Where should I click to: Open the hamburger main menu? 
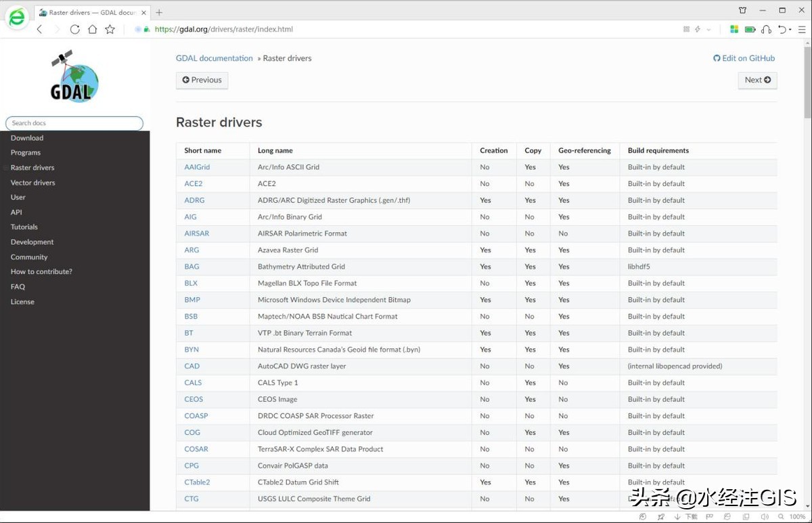point(801,29)
